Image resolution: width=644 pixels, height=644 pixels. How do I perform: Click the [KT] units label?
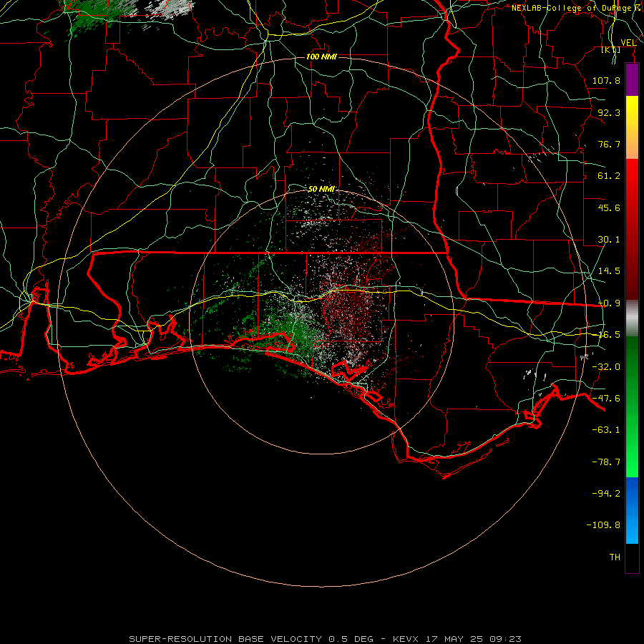(x=611, y=49)
